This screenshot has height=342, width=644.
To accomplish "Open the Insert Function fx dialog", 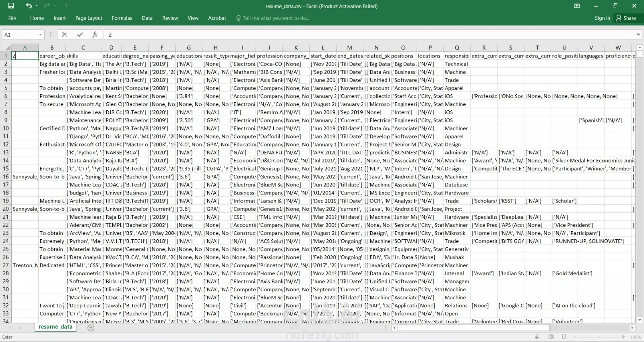I will click(x=95, y=35).
